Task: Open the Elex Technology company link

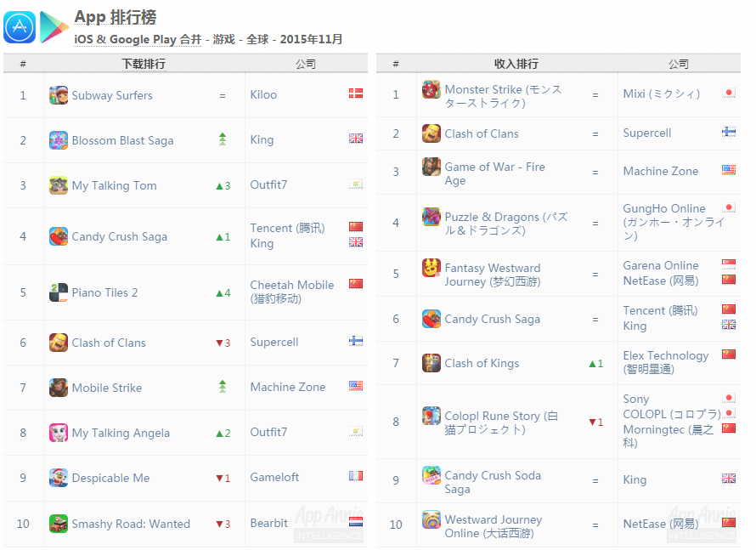Action: click(x=665, y=362)
